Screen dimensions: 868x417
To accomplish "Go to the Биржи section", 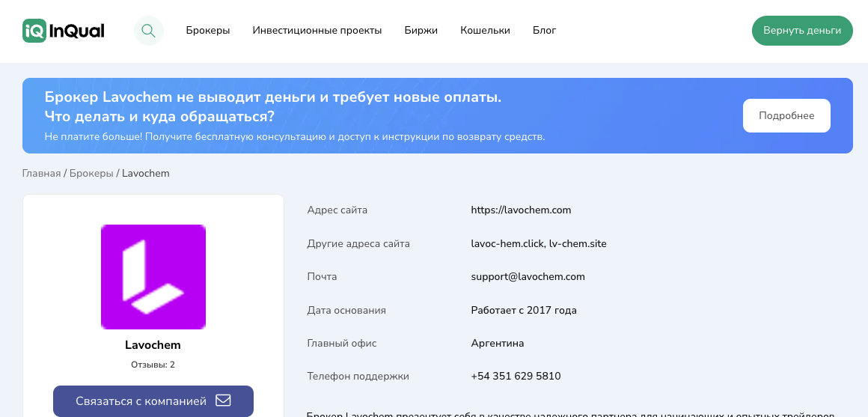I will point(421,31).
